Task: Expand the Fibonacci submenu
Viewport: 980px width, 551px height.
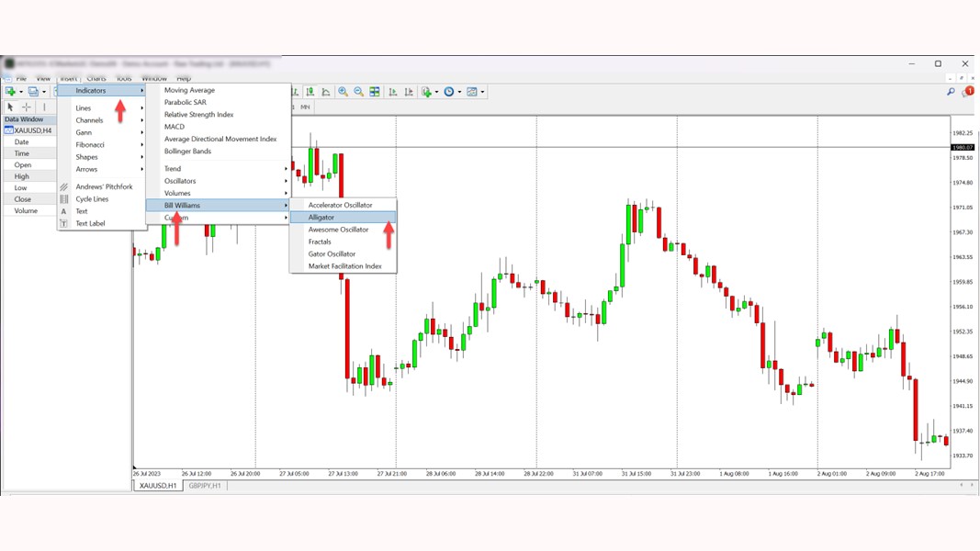Action: 102,144
